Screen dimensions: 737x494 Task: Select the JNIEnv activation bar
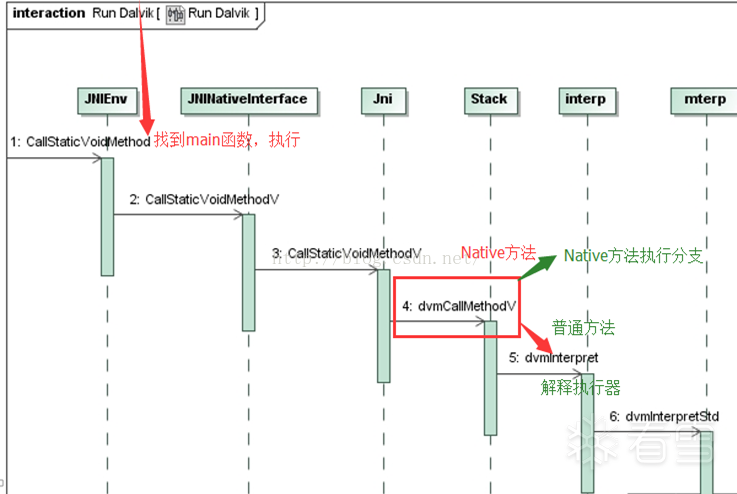[107, 217]
